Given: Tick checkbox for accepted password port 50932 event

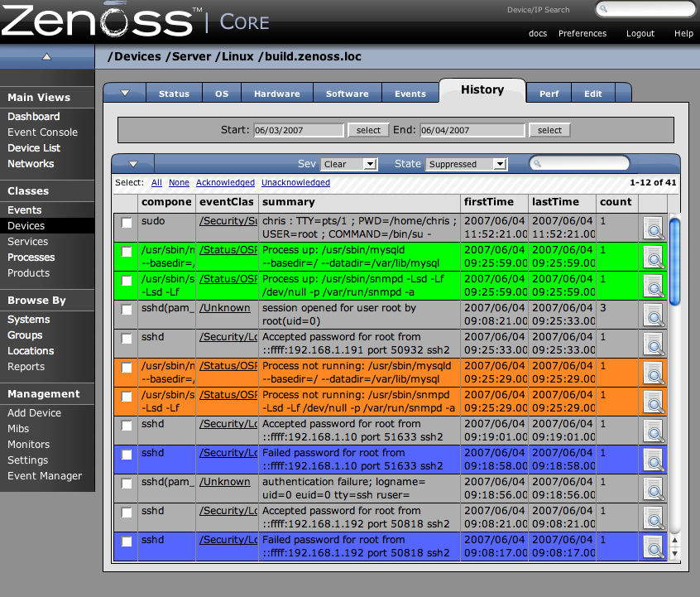Looking at the screenshot, I should [127, 339].
